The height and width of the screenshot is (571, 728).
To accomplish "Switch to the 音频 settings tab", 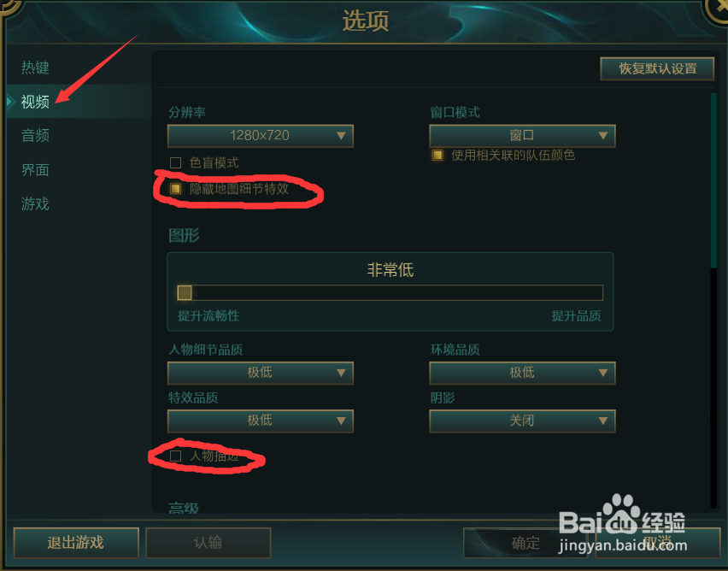I will tap(35, 136).
